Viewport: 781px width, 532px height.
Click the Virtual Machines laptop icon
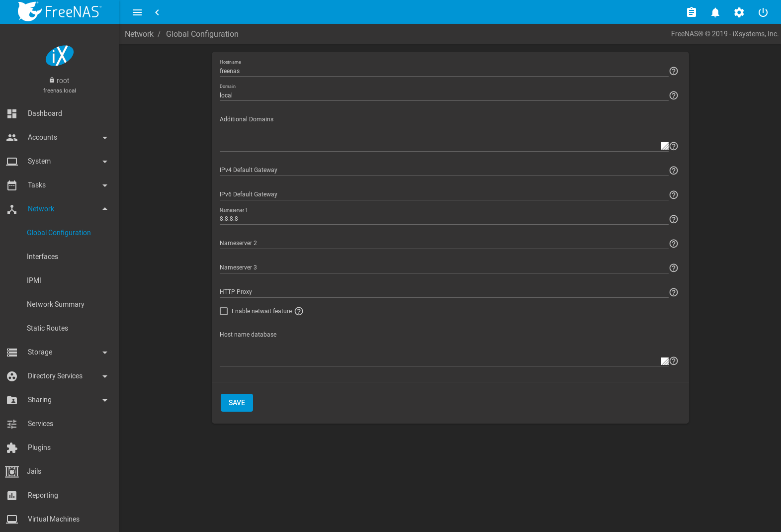pyautogui.click(x=12, y=519)
